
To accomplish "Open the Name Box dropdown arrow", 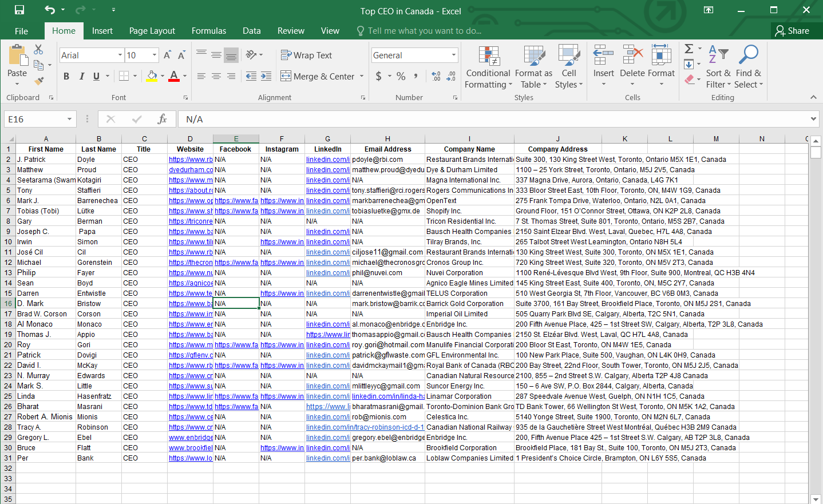I will pyautogui.click(x=69, y=119).
